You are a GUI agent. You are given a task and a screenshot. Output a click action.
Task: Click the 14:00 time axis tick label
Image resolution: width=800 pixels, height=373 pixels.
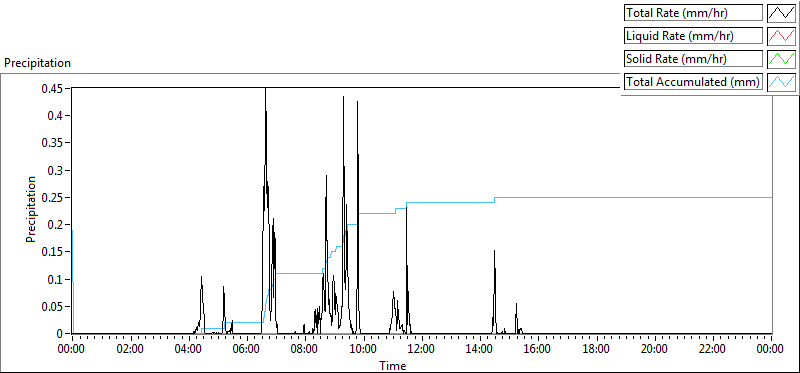tap(480, 349)
